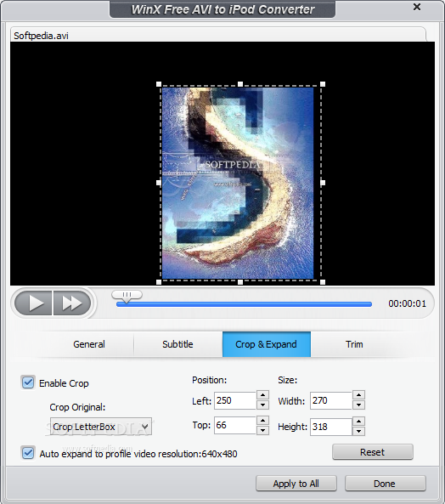Open the Subtitle tab
This screenshot has height=504, width=445.
coord(177,344)
